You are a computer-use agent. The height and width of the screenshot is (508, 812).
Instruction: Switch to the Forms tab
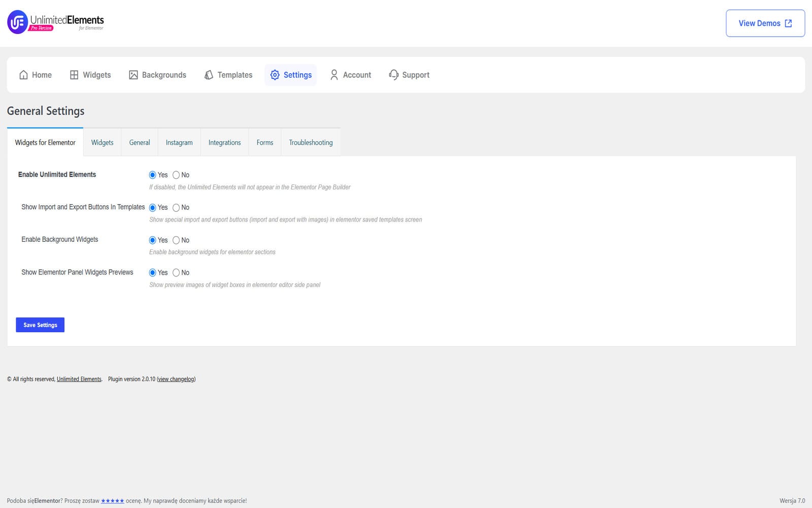coord(265,142)
